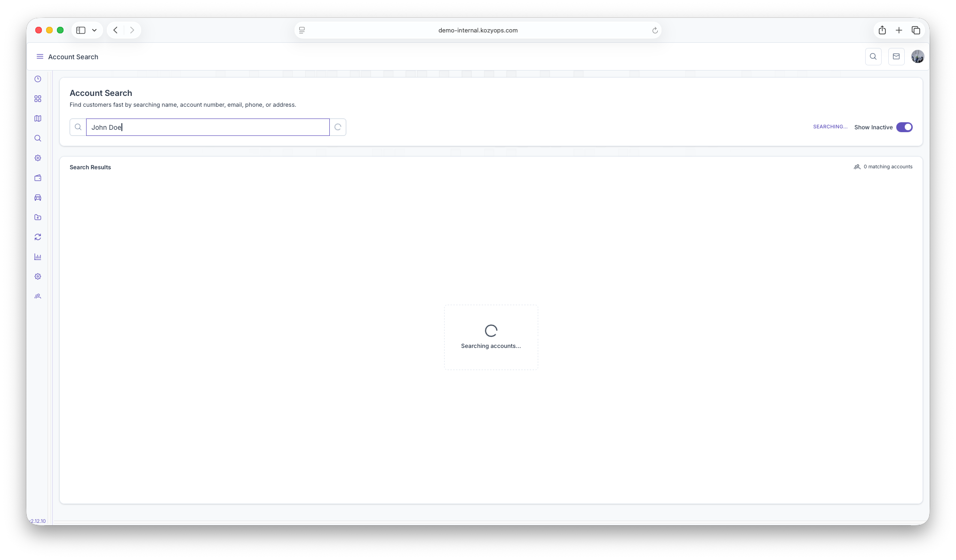Open the dashboard grid icon in sidebar
The image size is (956, 560).
(38, 99)
